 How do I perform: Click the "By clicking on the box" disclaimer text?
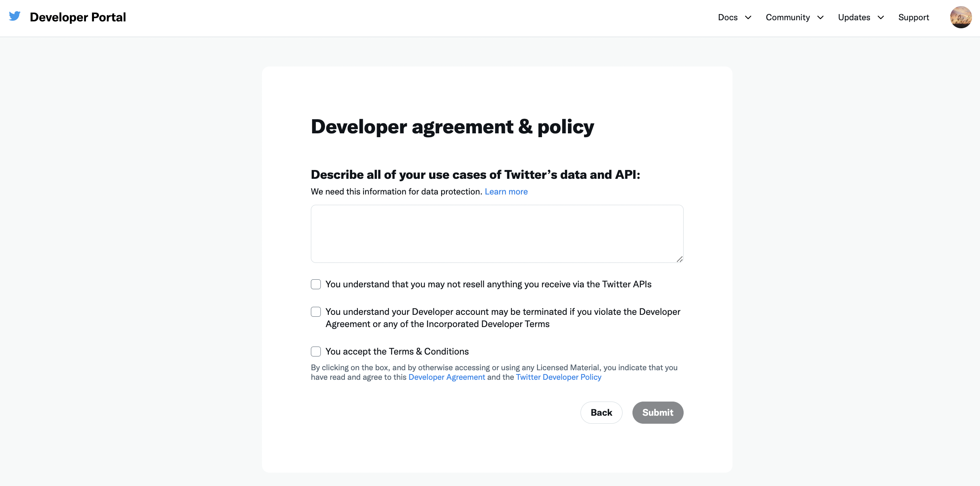click(x=494, y=372)
